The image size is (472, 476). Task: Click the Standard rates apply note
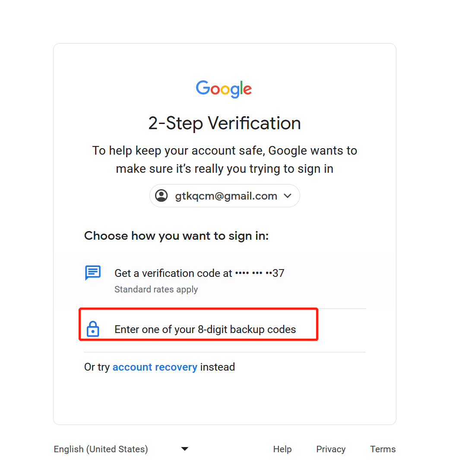[x=156, y=289]
